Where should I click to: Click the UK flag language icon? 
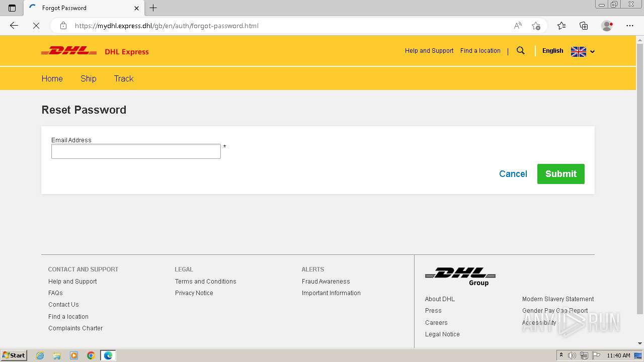click(579, 51)
